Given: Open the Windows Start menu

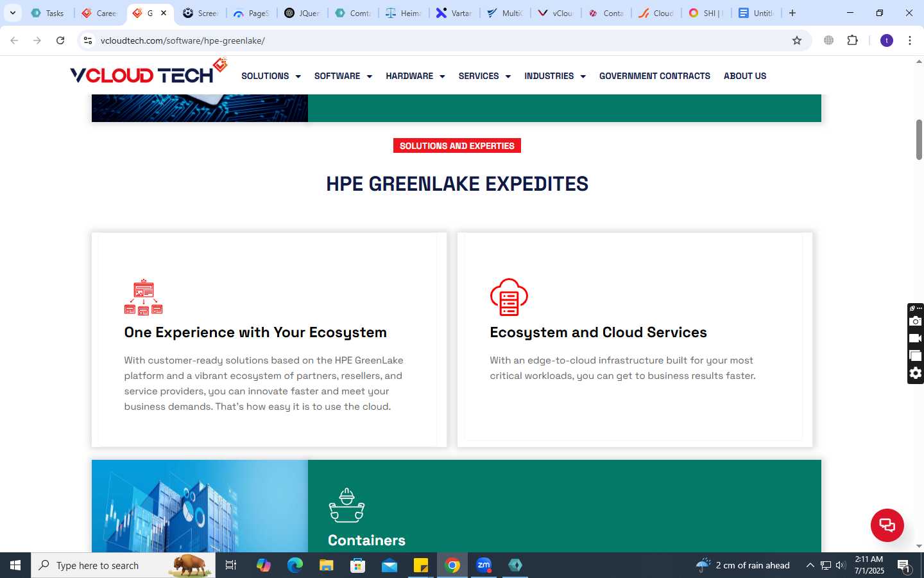Looking at the screenshot, I should 15,565.
